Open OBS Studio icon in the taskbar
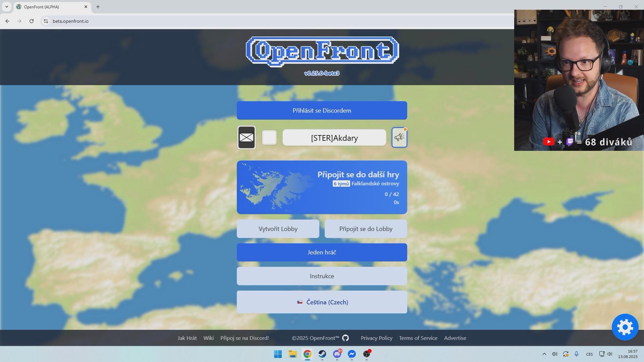The height and width of the screenshot is (362, 644). [x=367, y=354]
